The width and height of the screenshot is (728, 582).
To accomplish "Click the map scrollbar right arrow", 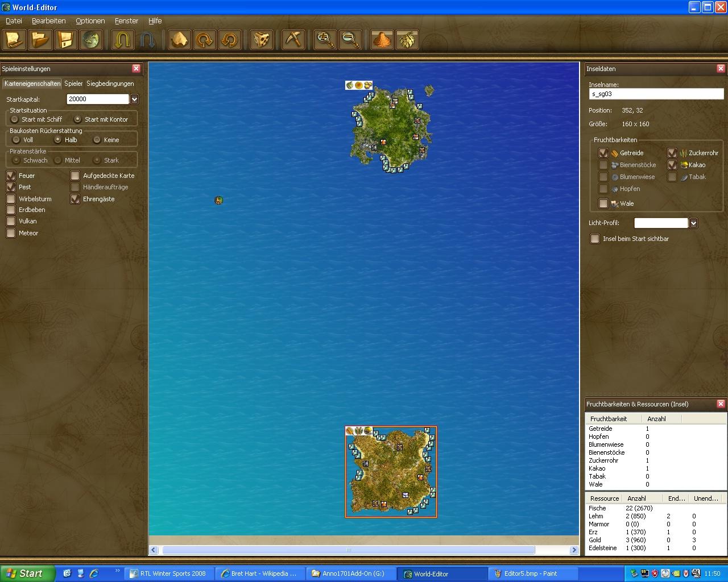I will point(573,550).
